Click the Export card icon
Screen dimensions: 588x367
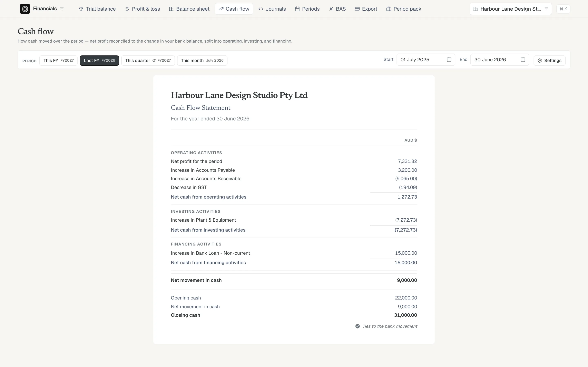pos(357,9)
